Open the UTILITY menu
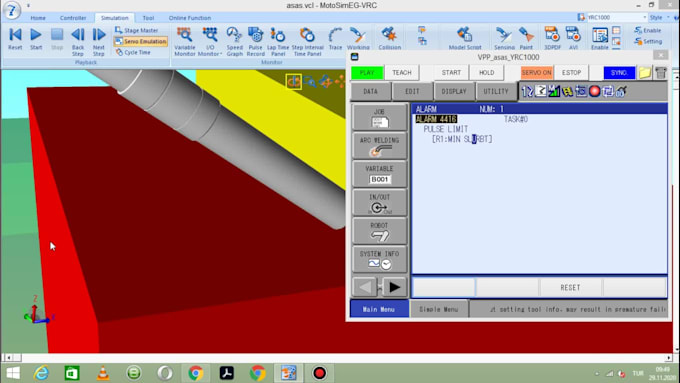The width and height of the screenshot is (680, 383). coord(496,92)
